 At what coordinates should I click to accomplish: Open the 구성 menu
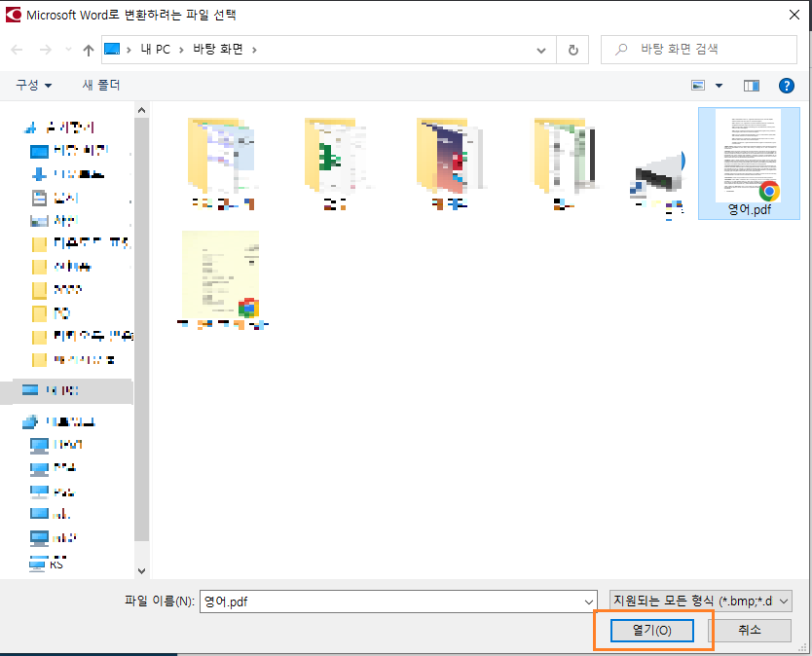(34, 85)
